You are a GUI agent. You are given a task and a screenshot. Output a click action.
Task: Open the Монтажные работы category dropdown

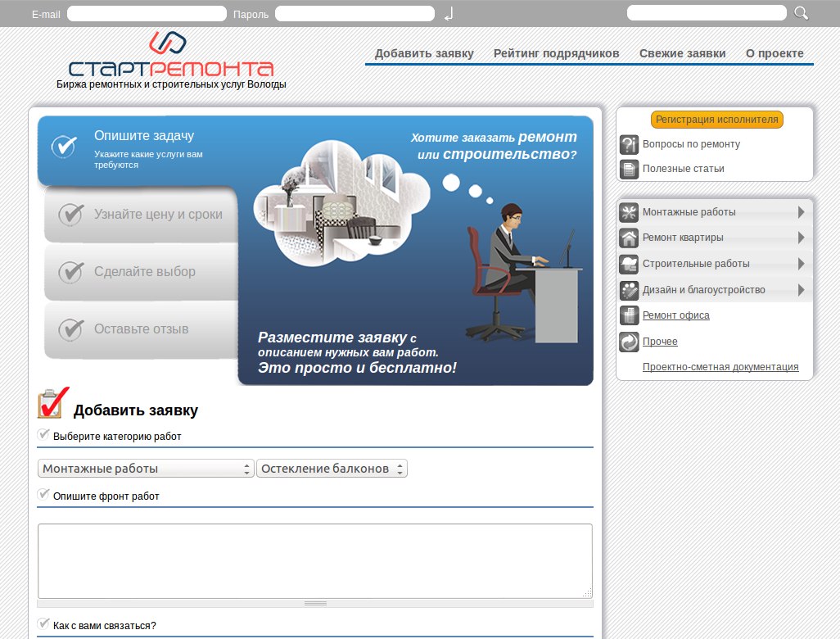tap(146, 469)
